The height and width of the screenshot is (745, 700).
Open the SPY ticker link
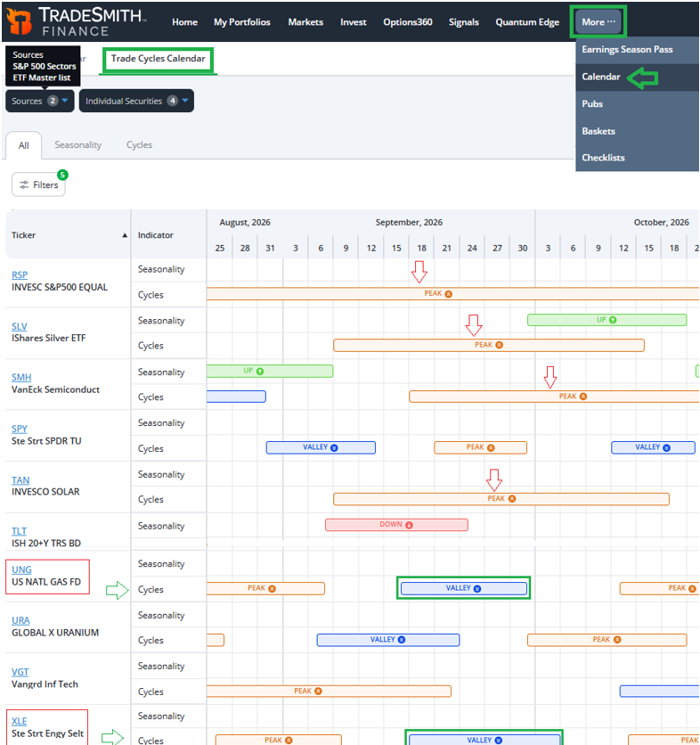point(20,429)
